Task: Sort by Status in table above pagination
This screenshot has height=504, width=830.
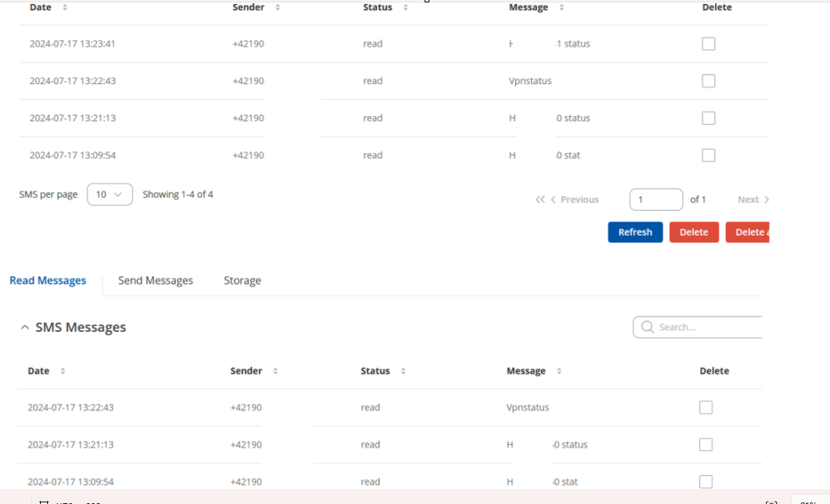Action: (405, 7)
